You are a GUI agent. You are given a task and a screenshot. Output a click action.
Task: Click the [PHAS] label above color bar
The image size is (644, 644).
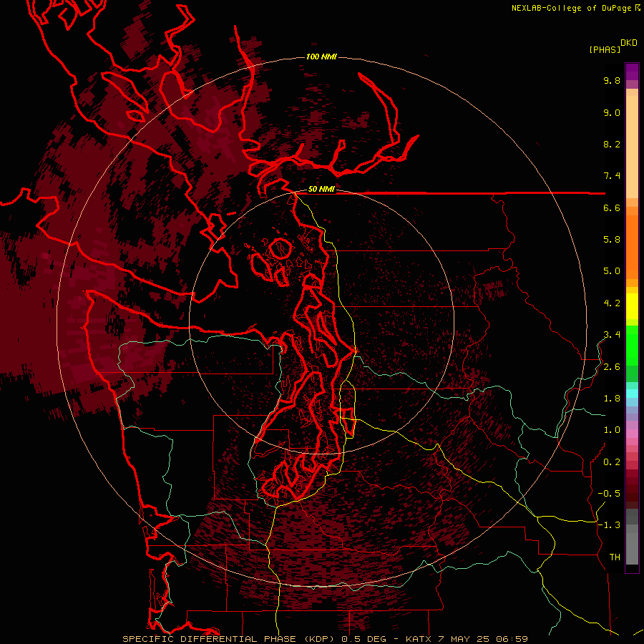click(x=605, y=49)
